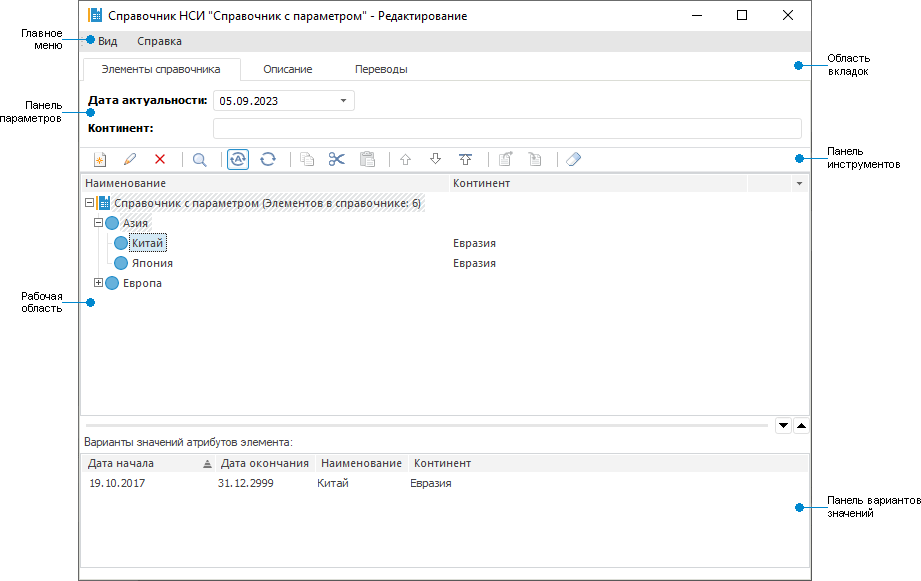Select the Китай tree item
The width and height of the screenshot is (921, 581).
coord(147,243)
